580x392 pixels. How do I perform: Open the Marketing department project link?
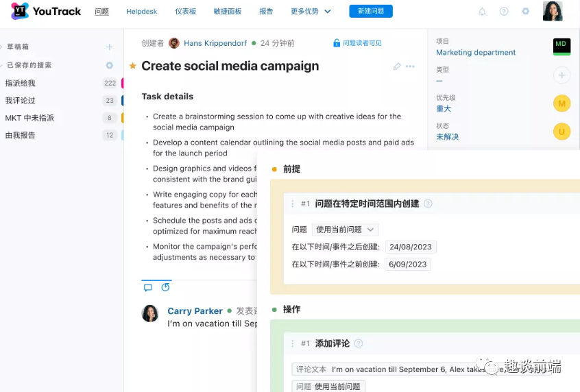click(x=476, y=52)
